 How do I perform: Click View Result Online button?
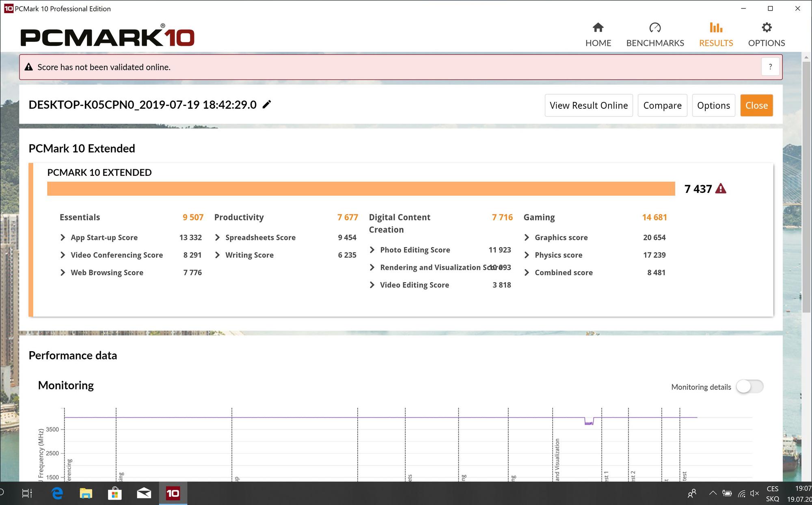[589, 106]
